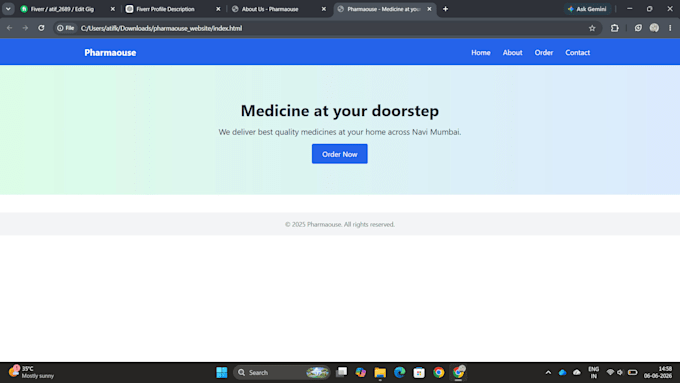This screenshot has height=383, width=680.
Task: Close the Pharmaouse - Medicine tab
Action: click(429, 9)
